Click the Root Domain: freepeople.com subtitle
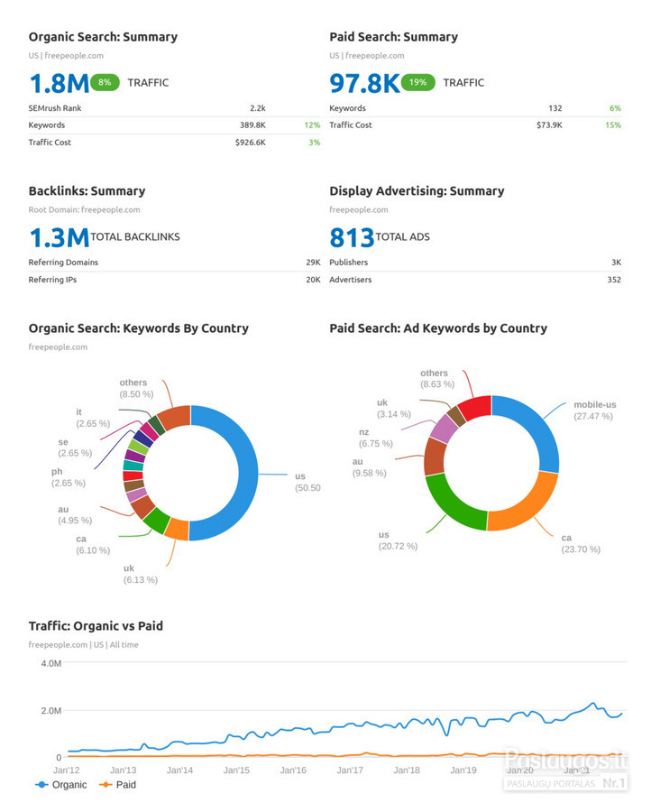This screenshot has height=812, width=651. (85, 209)
